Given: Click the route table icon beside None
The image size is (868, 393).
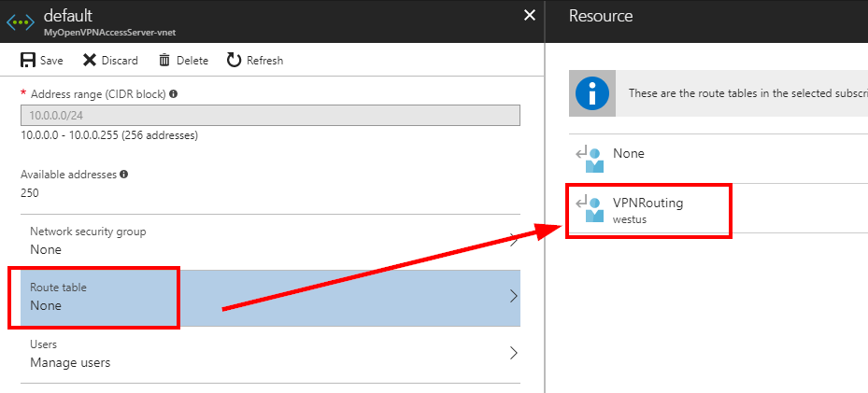Looking at the screenshot, I should click(591, 158).
